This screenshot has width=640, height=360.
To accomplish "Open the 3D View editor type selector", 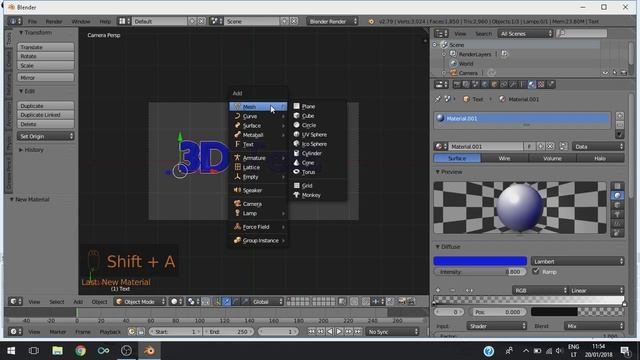I will (x=16, y=302).
